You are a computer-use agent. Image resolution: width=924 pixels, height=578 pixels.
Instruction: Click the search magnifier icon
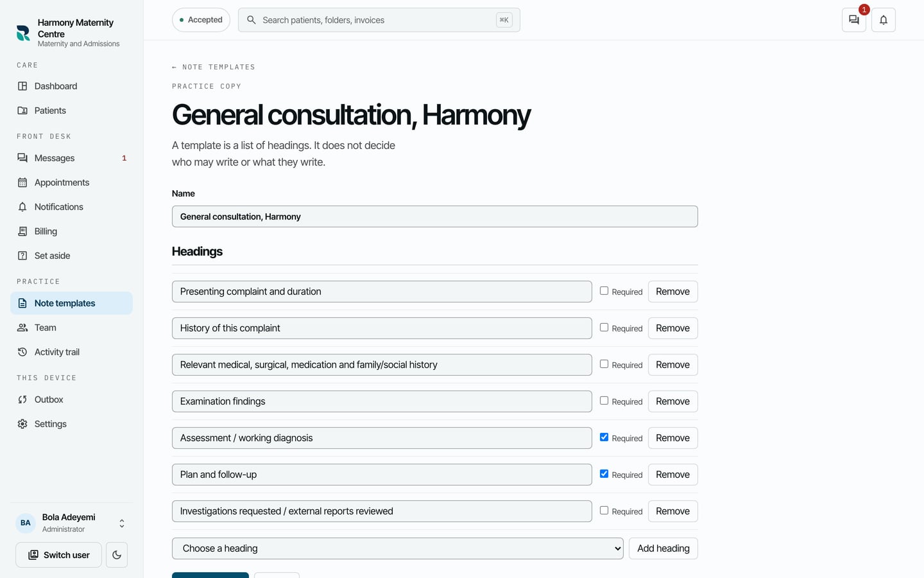(x=252, y=20)
